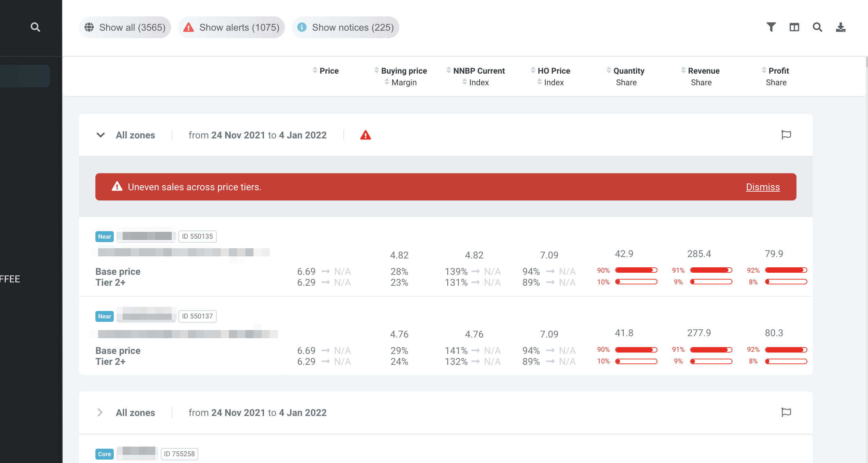Show notices (225) filter

[345, 27]
